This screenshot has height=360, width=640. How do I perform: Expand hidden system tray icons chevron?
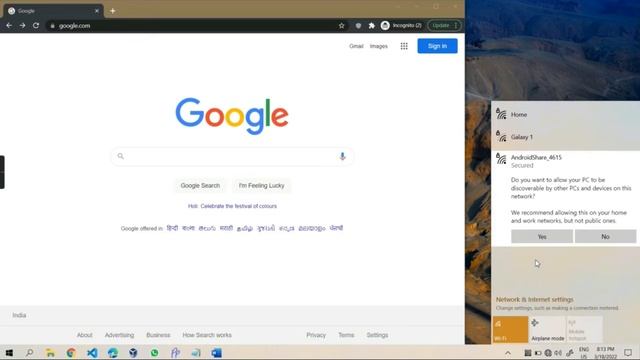pos(508,353)
